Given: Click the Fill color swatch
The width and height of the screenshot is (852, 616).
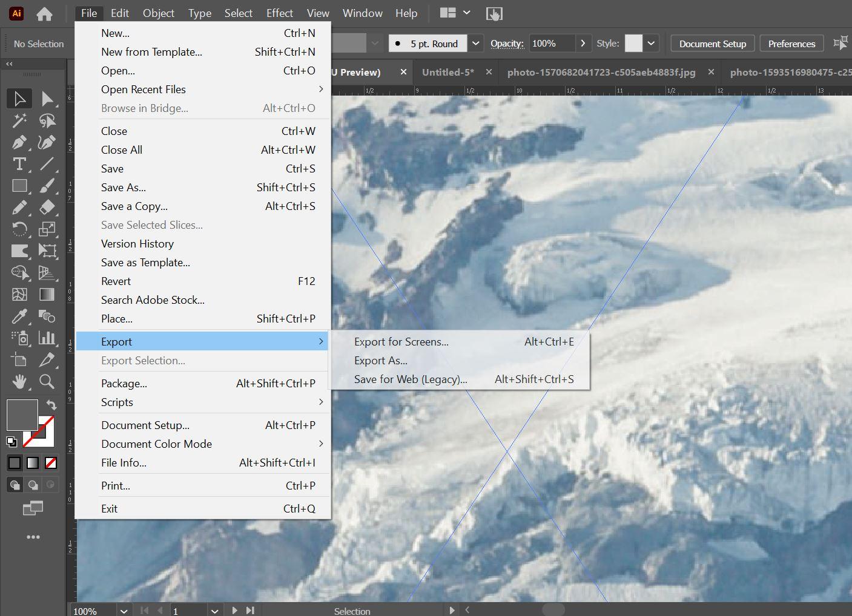Looking at the screenshot, I should [22, 414].
